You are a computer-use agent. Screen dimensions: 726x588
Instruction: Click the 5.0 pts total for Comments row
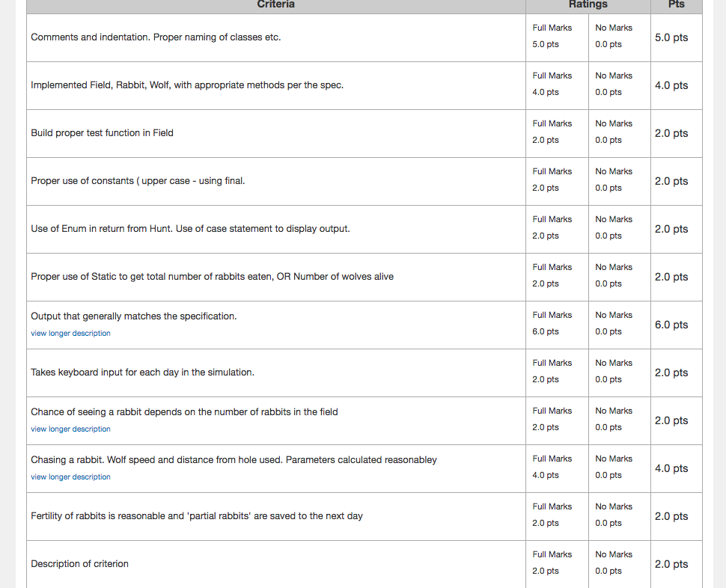click(671, 37)
